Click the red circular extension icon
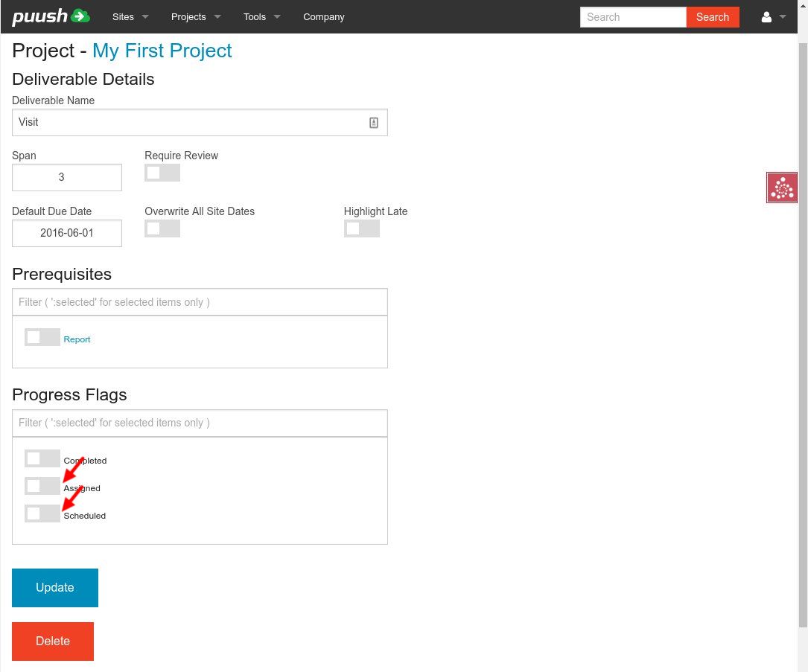The image size is (808, 672). 782,188
